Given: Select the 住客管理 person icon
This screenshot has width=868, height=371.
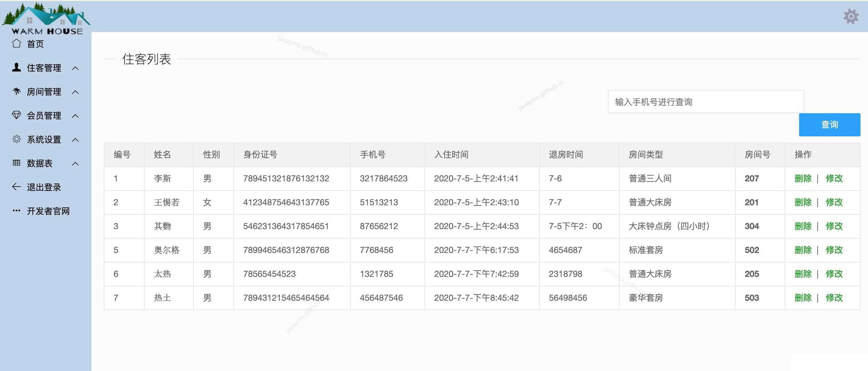Looking at the screenshot, I should coord(16,68).
